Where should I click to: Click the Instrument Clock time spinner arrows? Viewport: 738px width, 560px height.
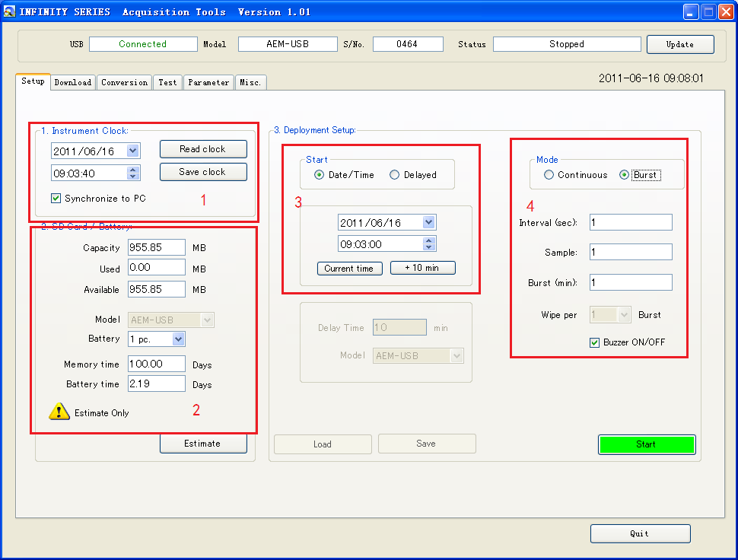pyautogui.click(x=134, y=173)
